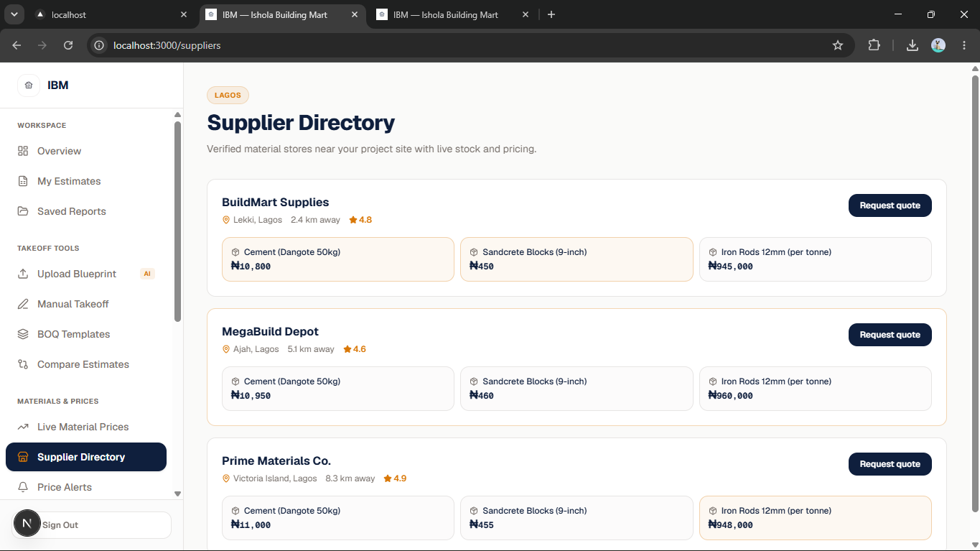
Task: Click the Sign Out button
Action: point(92,525)
